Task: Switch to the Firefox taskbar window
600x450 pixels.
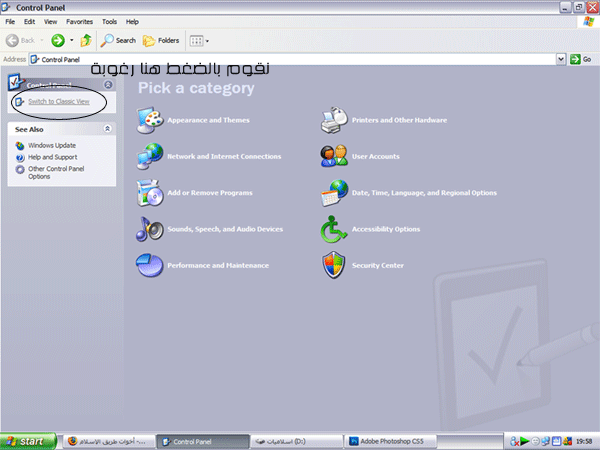Action: [109, 441]
